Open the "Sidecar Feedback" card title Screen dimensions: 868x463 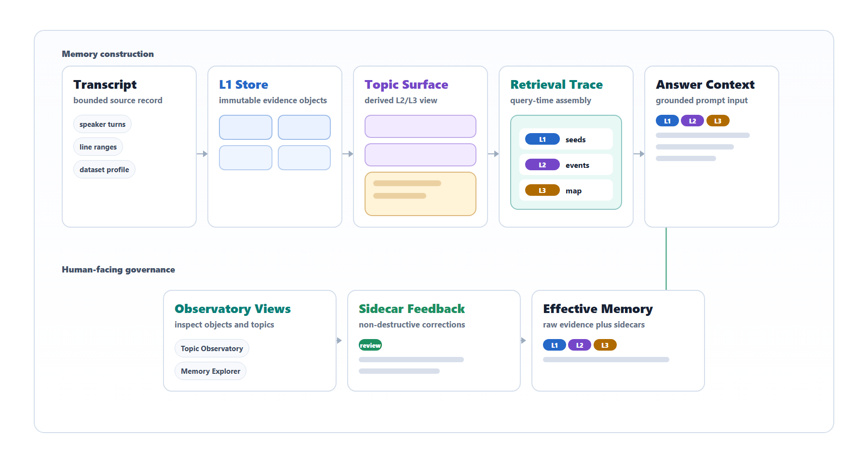(412, 309)
